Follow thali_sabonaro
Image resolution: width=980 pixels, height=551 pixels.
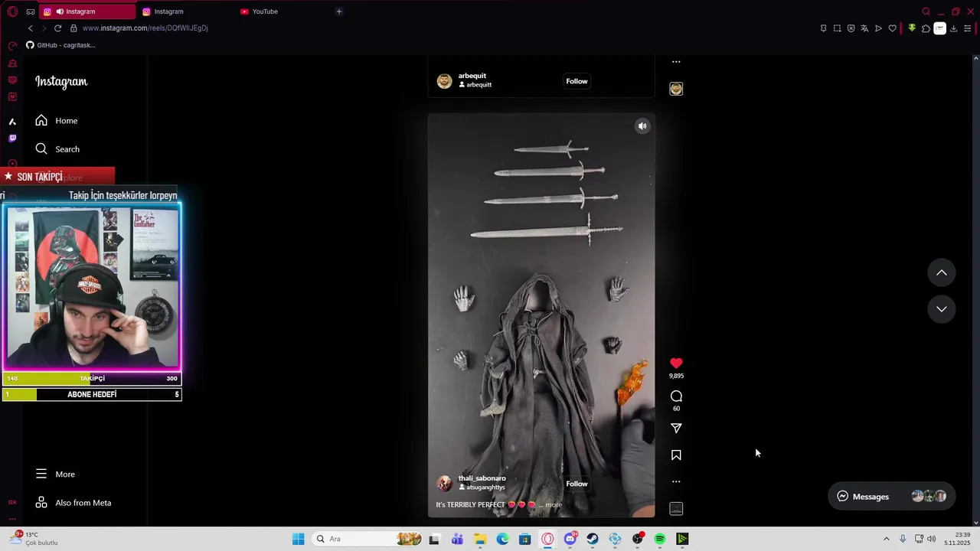coord(577,484)
